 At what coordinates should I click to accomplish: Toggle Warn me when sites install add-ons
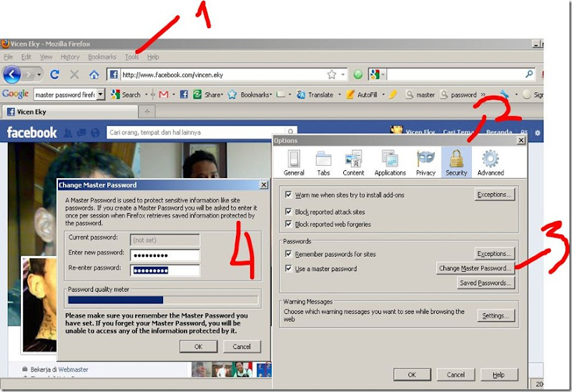click(x=288, y=195)
